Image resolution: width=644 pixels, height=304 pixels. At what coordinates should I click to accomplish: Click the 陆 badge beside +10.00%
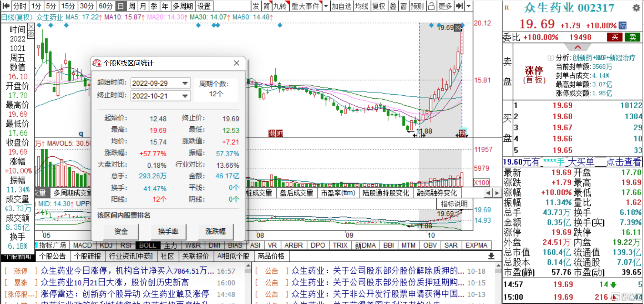tap(623, 25)
